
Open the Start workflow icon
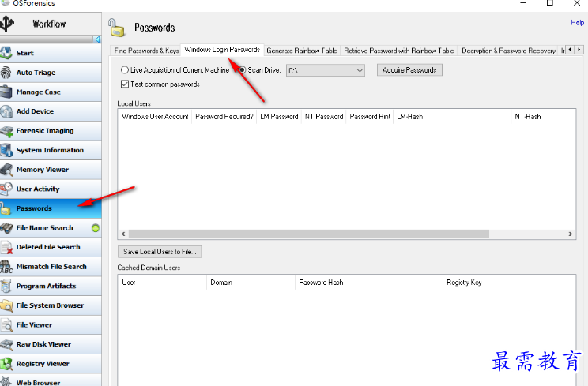pos(6,53)
